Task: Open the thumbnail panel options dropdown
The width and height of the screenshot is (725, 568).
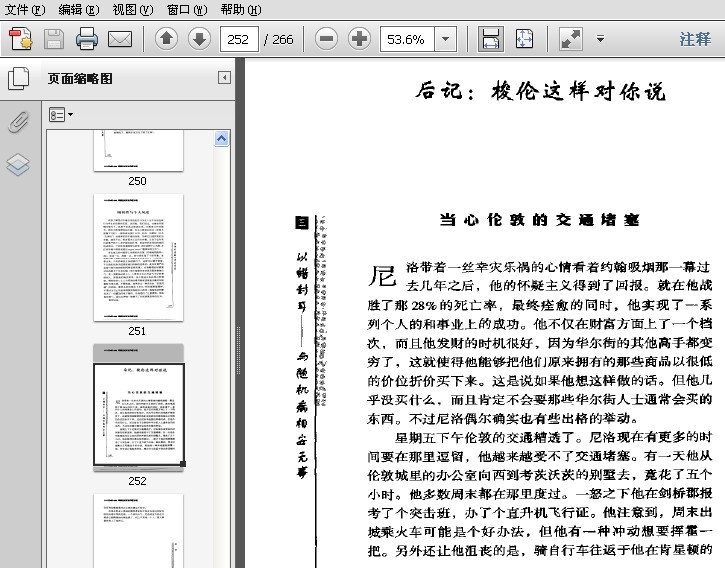Action: click(x=61, y=115)
